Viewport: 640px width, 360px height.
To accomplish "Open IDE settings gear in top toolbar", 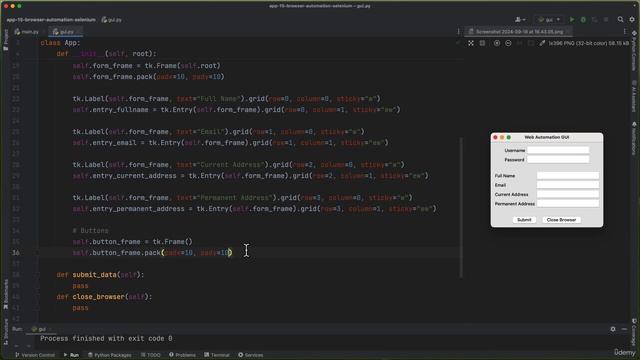I will [x=632, y=20].
